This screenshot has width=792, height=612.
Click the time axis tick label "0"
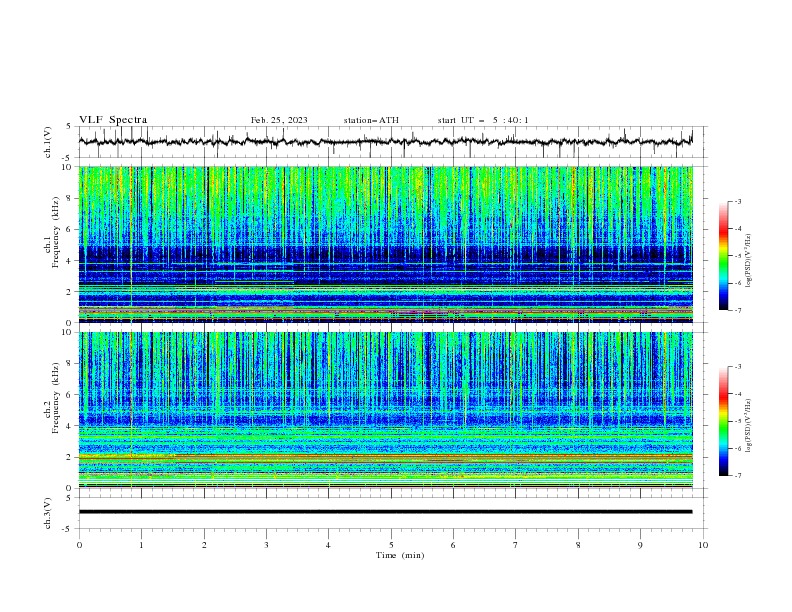pos(79,545)
